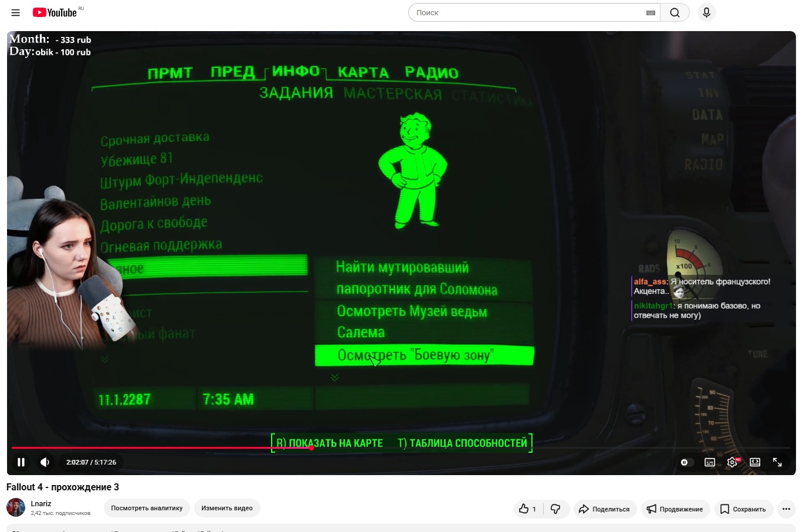The image size is (803, 532).
Task: Open the three-dot more actions menu
Action: pos(787,509)
